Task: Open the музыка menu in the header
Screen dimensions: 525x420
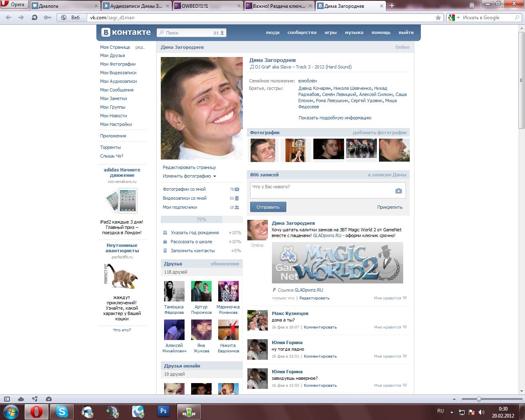Action: pos(354,32)
